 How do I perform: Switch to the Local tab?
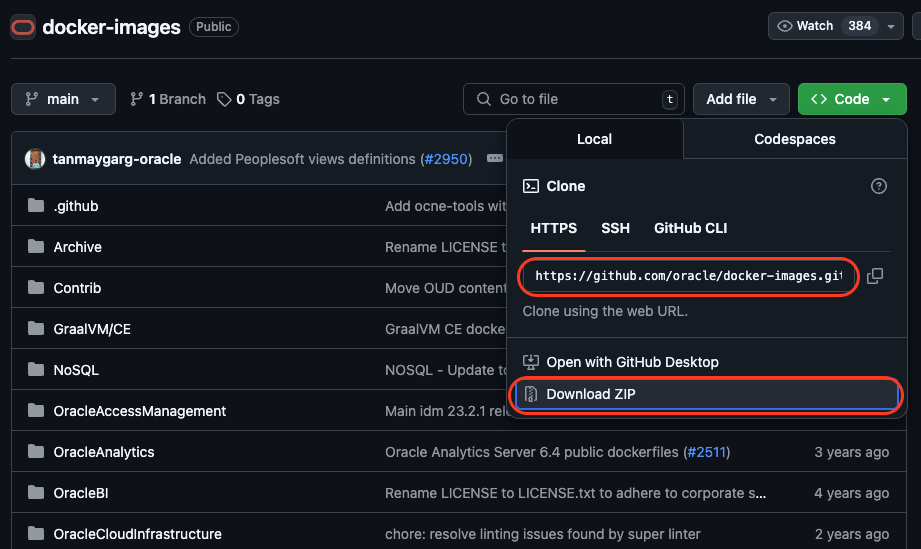[594, 139]
